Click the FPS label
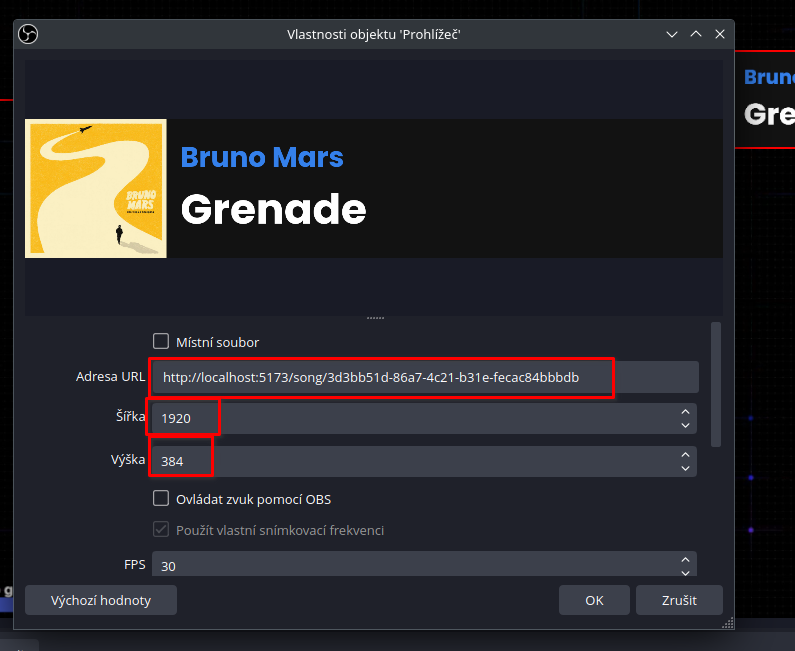The width and height of the screenshot is (795, 651). coord(135,565)
